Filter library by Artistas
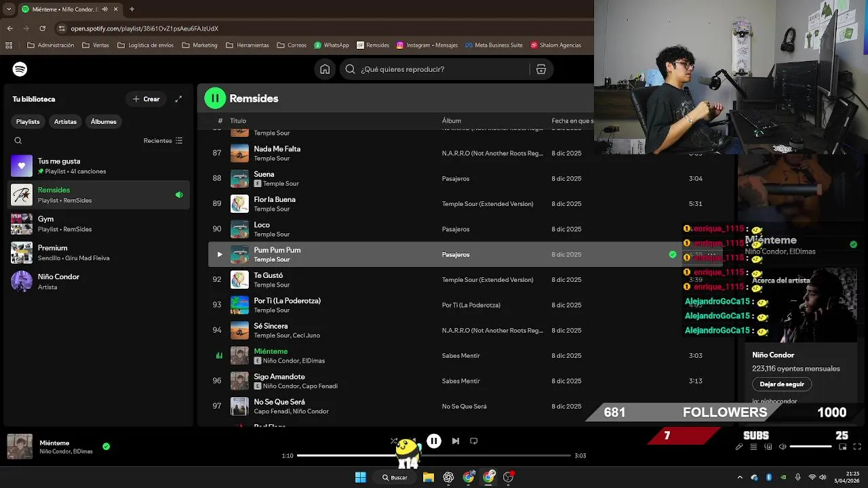This screenshot has height=488, width=868. coord(65,121)
